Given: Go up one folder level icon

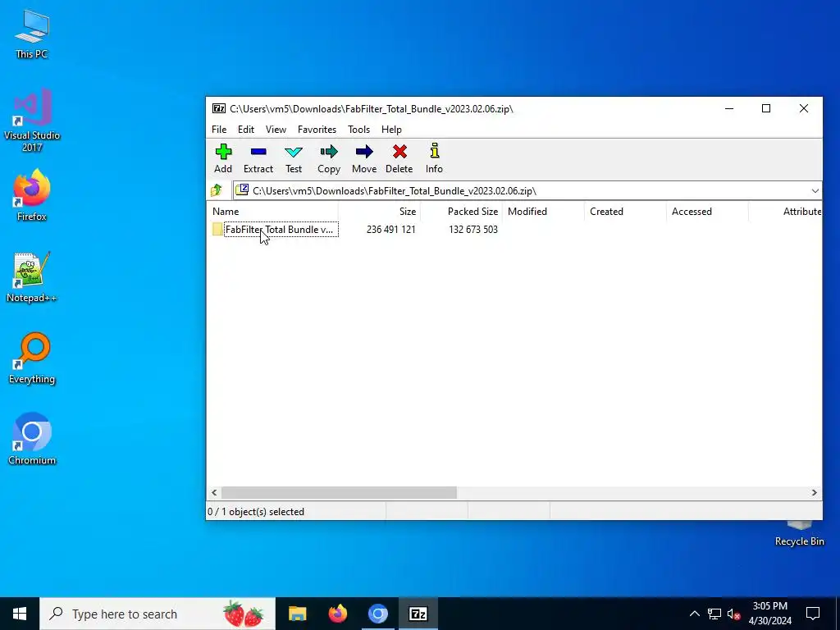Looking at the screenshot, I should [x=217, y=190].
